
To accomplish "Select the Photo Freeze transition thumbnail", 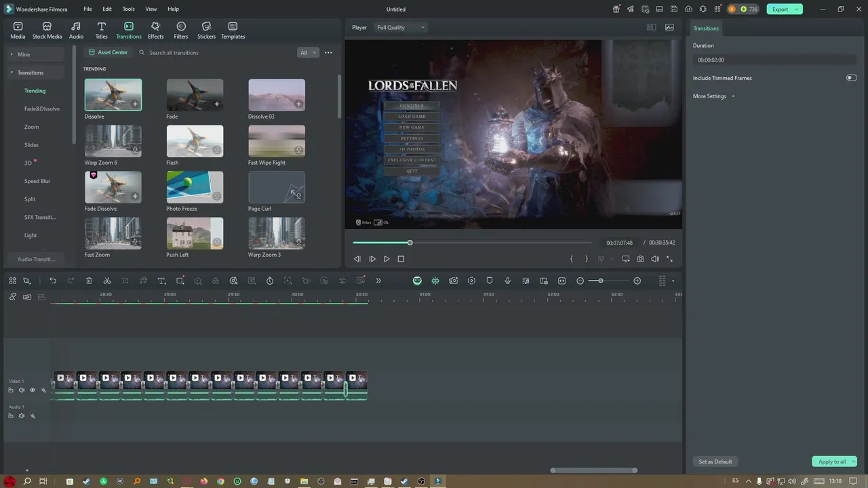I will coord(195,187).
